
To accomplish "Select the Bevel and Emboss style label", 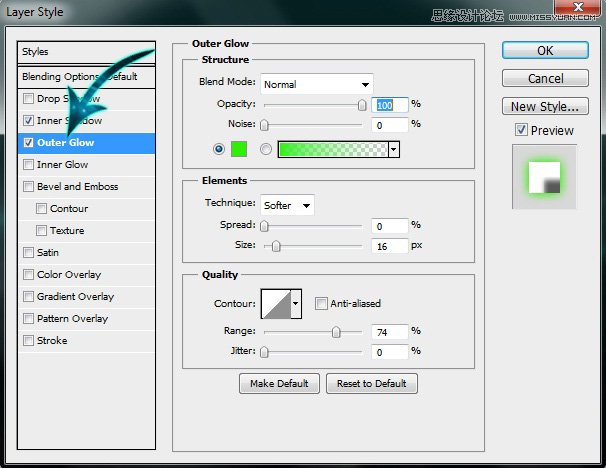I will coord(78,187).
